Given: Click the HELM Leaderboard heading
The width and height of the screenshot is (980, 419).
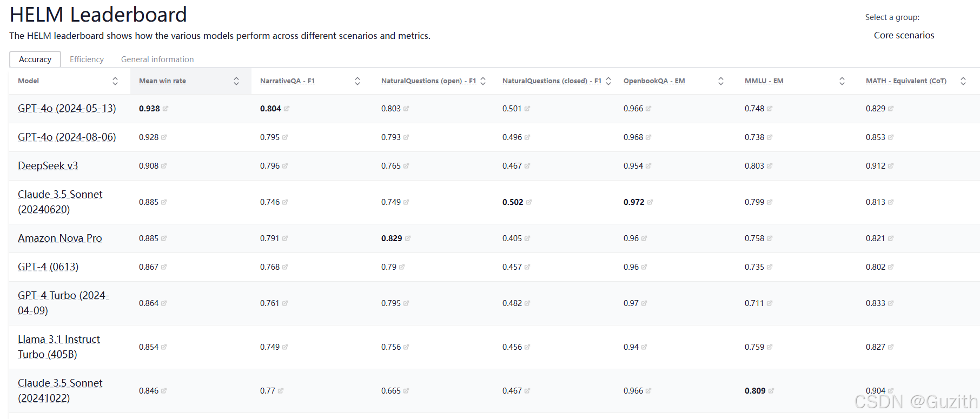Looking at the screenshot, I should [98, 15].
